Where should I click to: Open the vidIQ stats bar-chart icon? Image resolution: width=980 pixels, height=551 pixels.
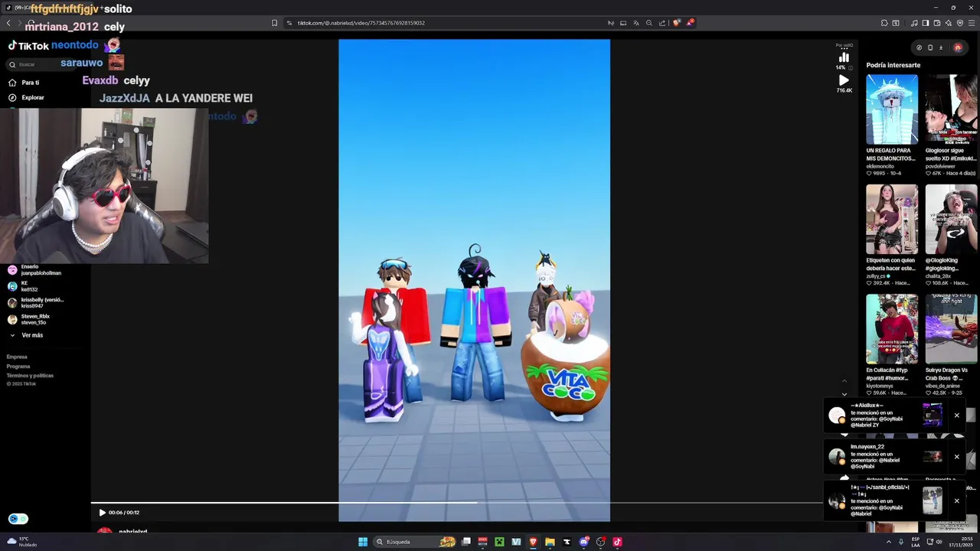[x=844, y=57]
